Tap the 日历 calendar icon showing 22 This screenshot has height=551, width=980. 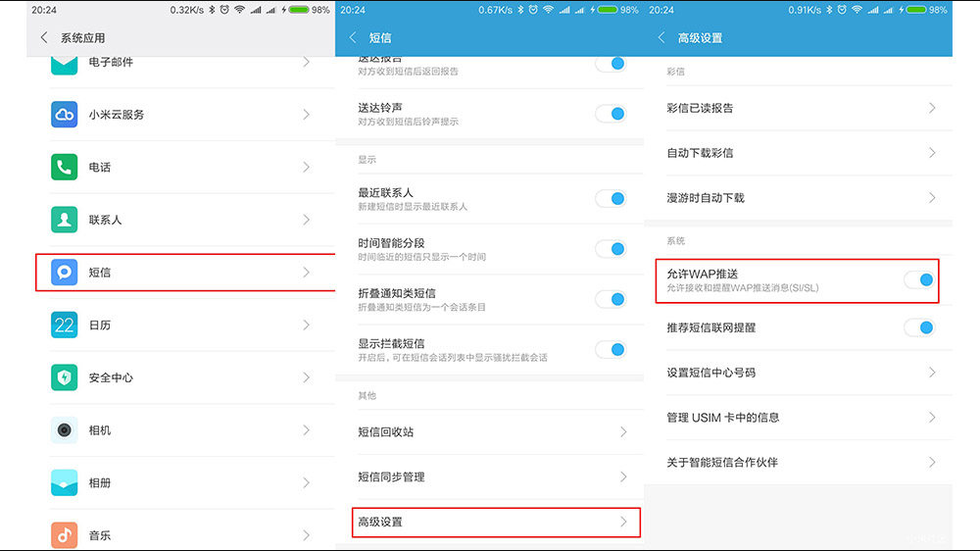pos(64,325)
